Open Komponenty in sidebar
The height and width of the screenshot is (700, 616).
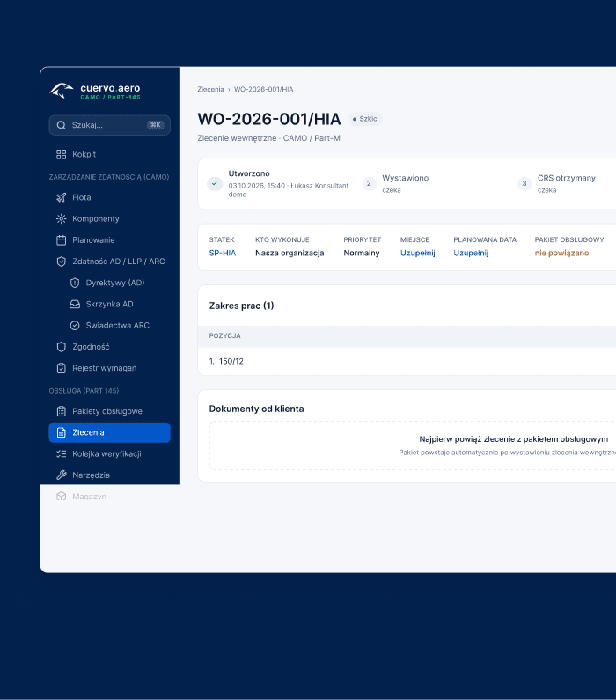pos(109,218)
